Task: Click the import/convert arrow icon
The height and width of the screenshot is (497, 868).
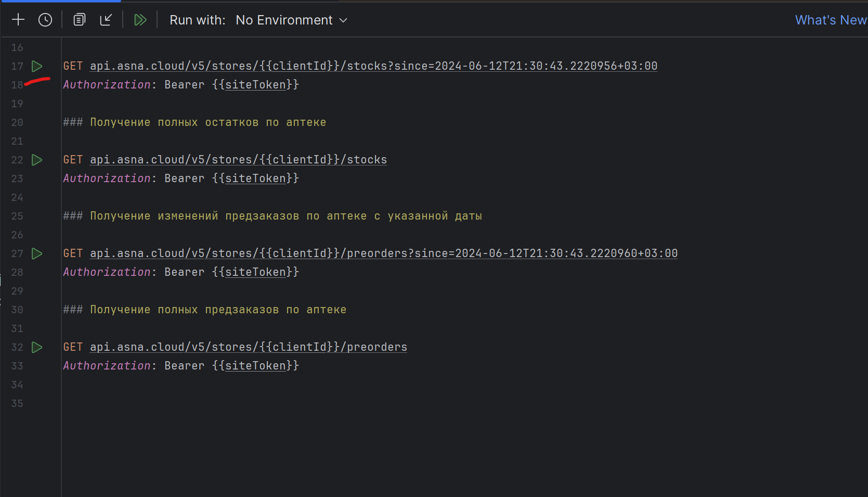Action: tap(106, 20)
